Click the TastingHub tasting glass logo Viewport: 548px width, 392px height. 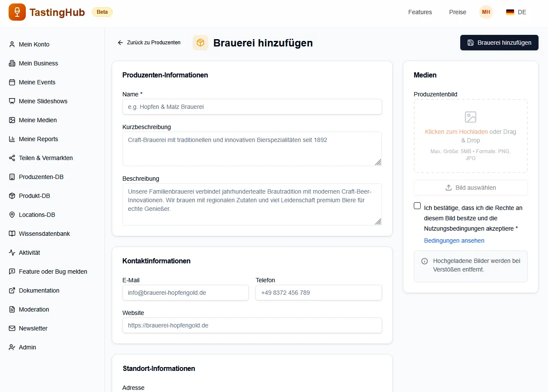[17, 12]
